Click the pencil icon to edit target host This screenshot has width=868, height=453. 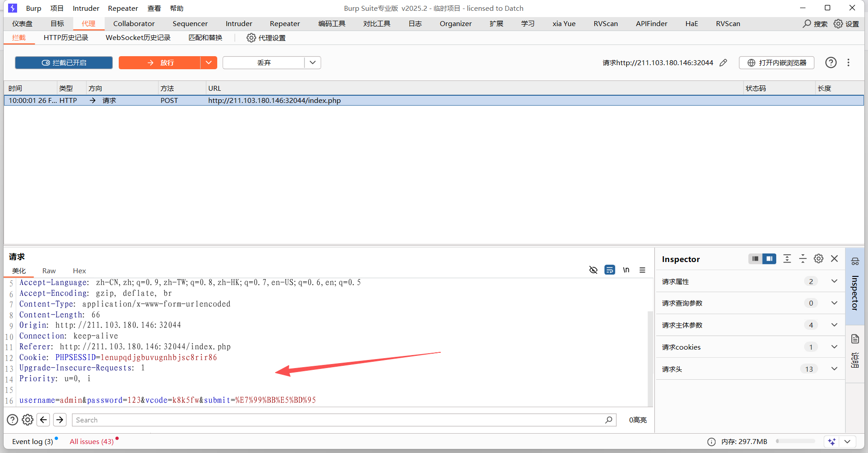tap(723, 63)
